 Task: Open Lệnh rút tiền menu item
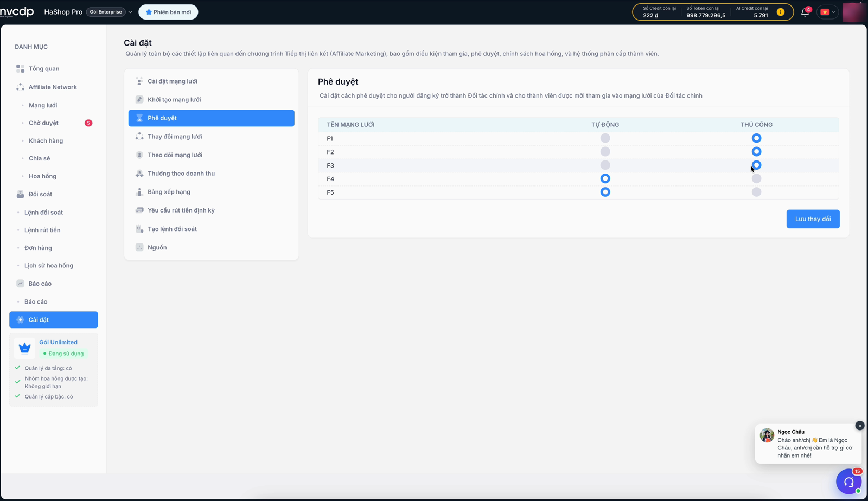42,230
